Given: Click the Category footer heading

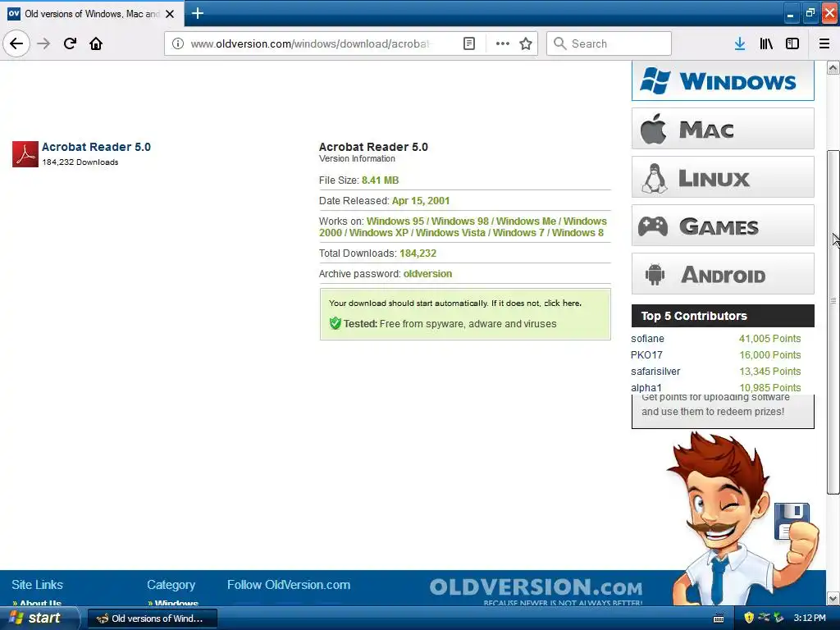Looking at the screenshot, I should [171, 585].
